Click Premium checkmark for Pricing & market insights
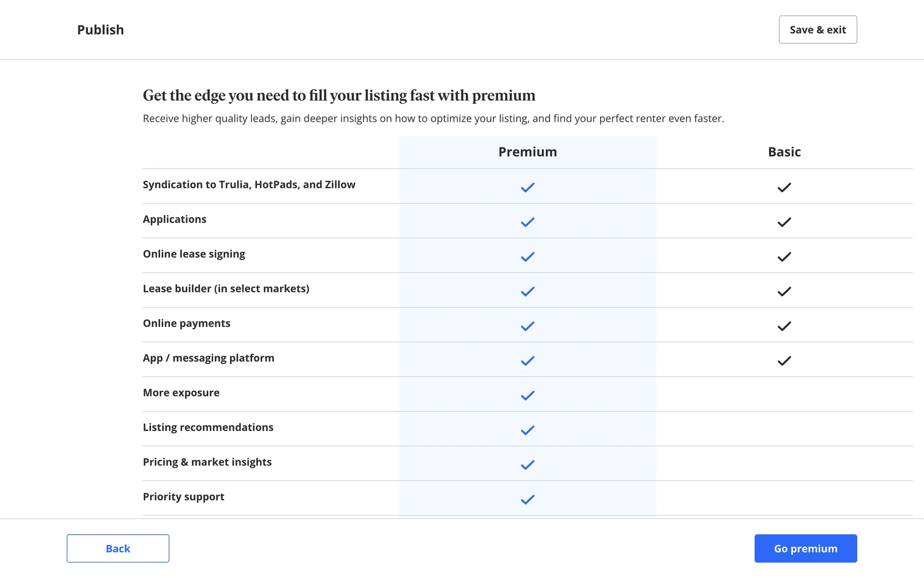Screen dimensions: 924x578 click(527, 465)
